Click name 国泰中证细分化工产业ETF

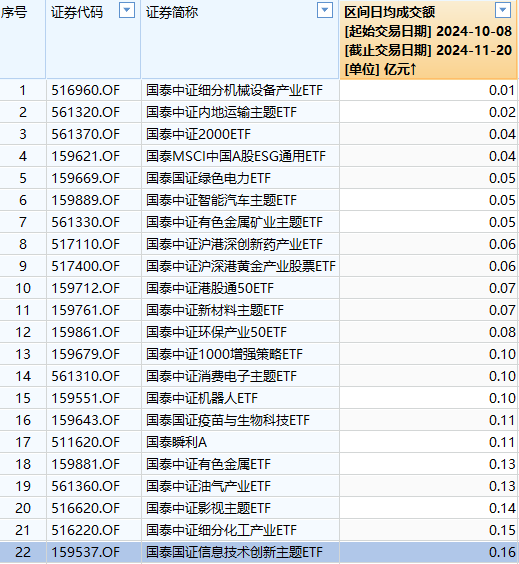click(222, 530)
